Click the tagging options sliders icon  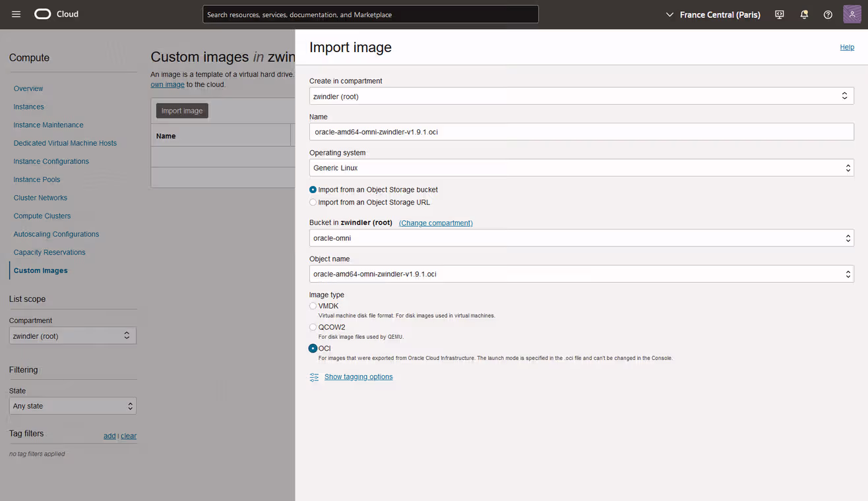coord(314,377)
